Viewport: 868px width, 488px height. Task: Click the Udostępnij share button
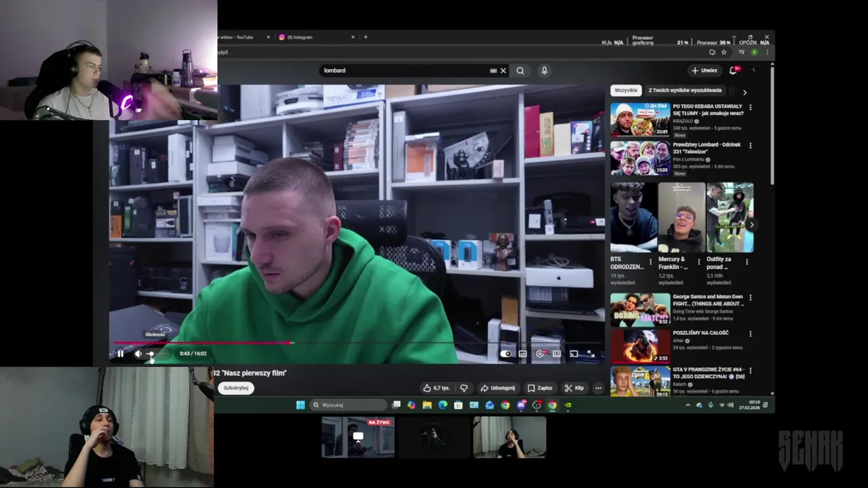click(498, 388)
